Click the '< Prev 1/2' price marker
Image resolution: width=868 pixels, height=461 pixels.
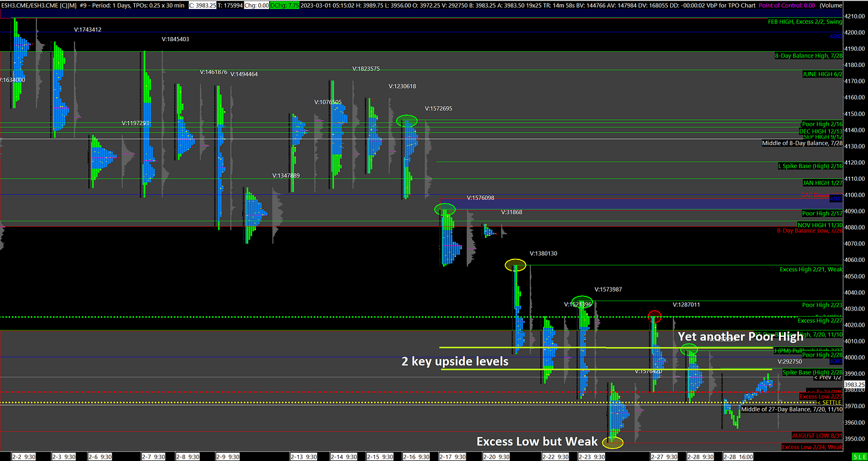coord(827,378)
